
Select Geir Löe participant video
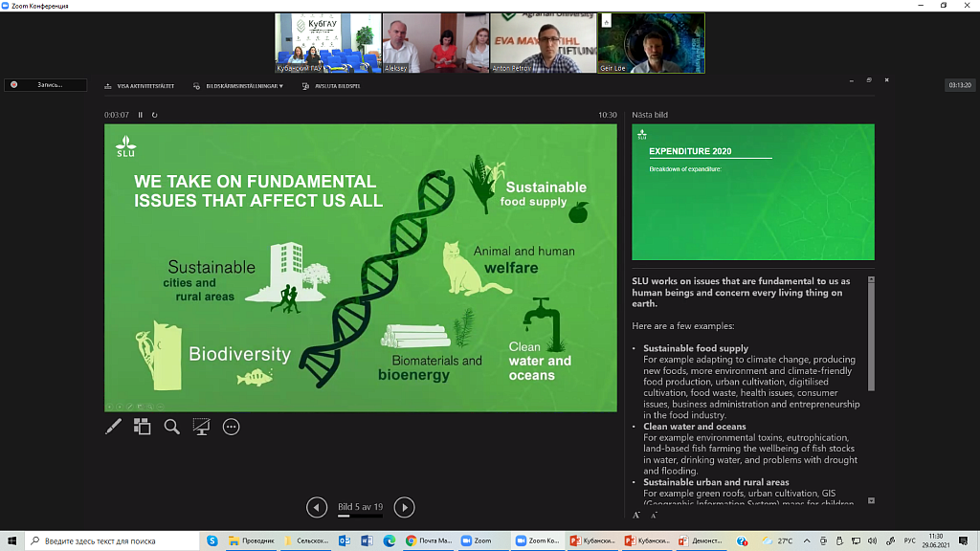[x=651, y=43]
